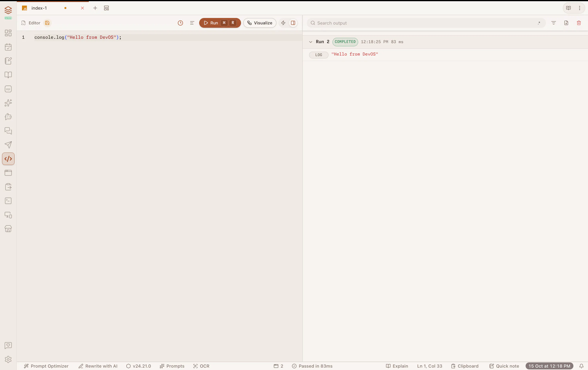Add a new tab with plus
Image resolution: width=588 pixels, height=370 pixels.
point(95,8)
